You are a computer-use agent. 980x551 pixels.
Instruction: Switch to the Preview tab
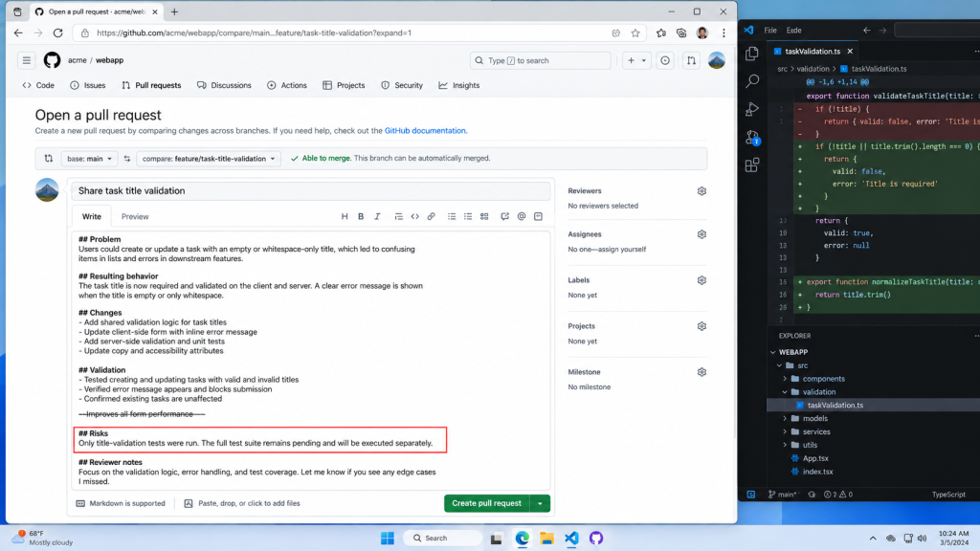click(x=135, y=217)
